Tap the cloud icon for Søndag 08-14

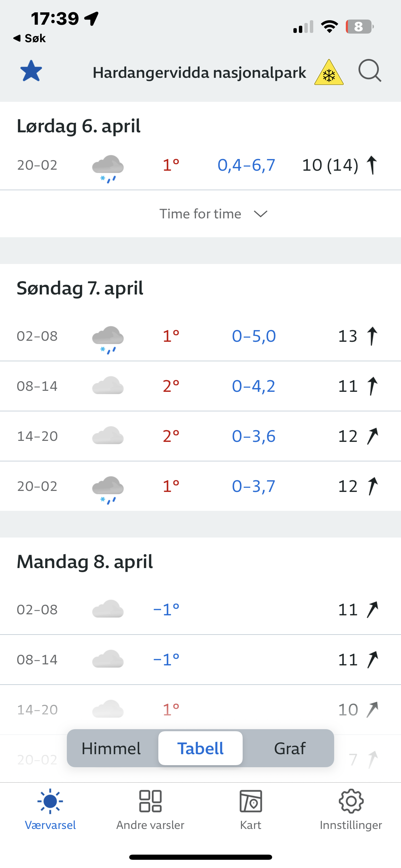click(x=108, y=386)
